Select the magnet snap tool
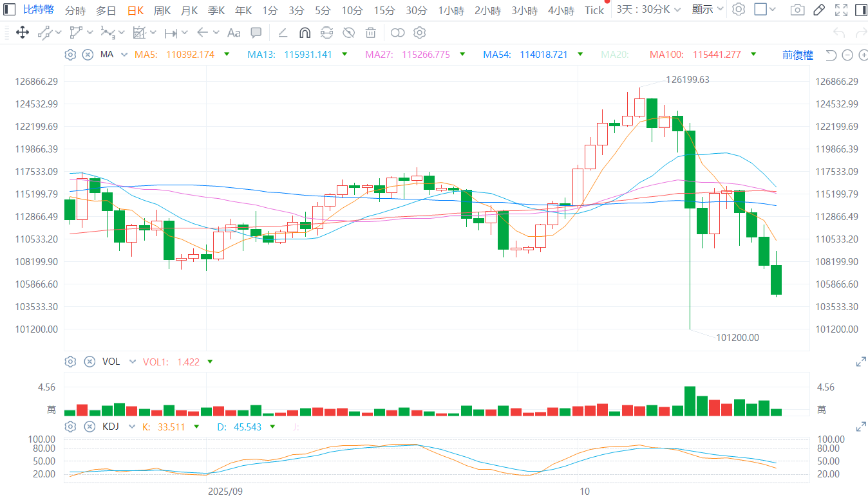868x498 pixels. coord(305,33)
